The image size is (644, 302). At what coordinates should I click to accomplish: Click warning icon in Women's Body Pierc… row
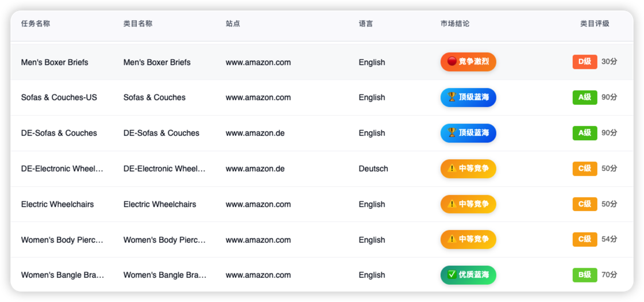[452, 239]
